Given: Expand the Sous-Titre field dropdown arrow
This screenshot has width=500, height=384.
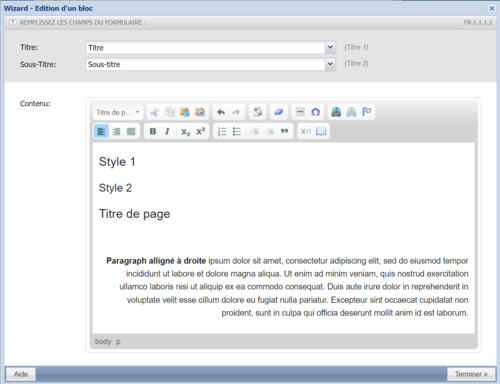Looking at the screenshot, I should point(330,64).
